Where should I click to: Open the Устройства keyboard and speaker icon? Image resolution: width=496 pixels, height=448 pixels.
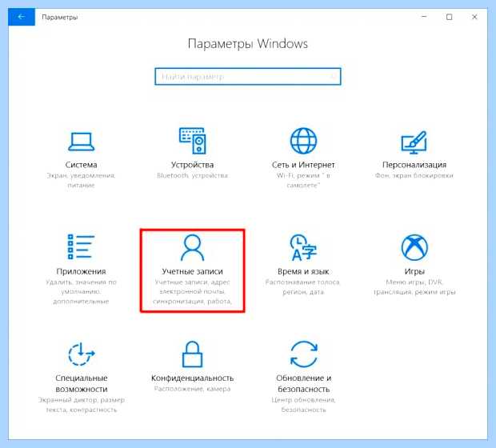(x=192, y=141)
